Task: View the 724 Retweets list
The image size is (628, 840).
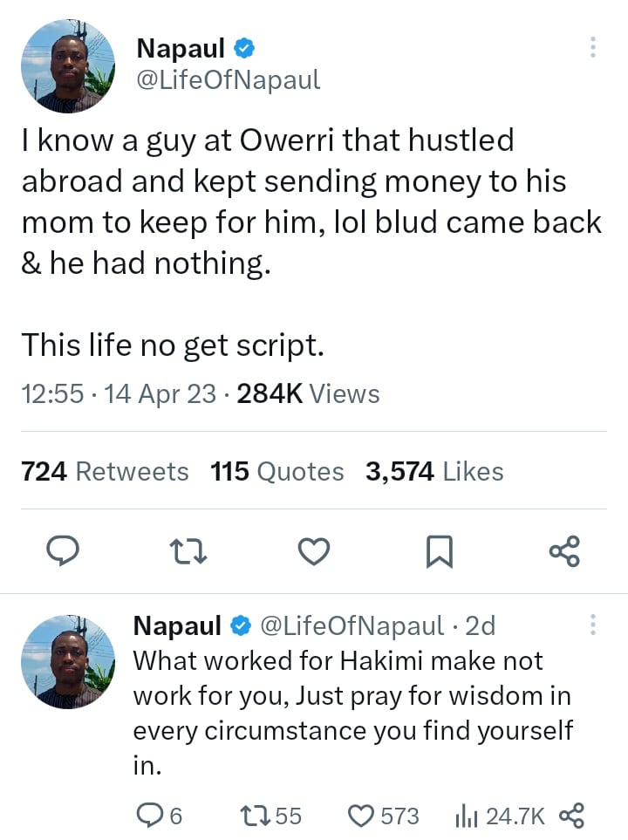Action: click(105, 472)
